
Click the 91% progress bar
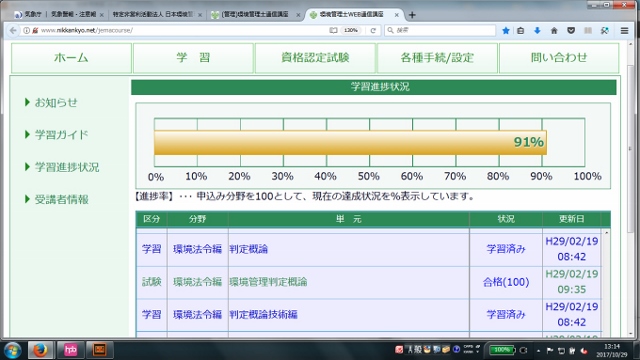click(350, 142)
